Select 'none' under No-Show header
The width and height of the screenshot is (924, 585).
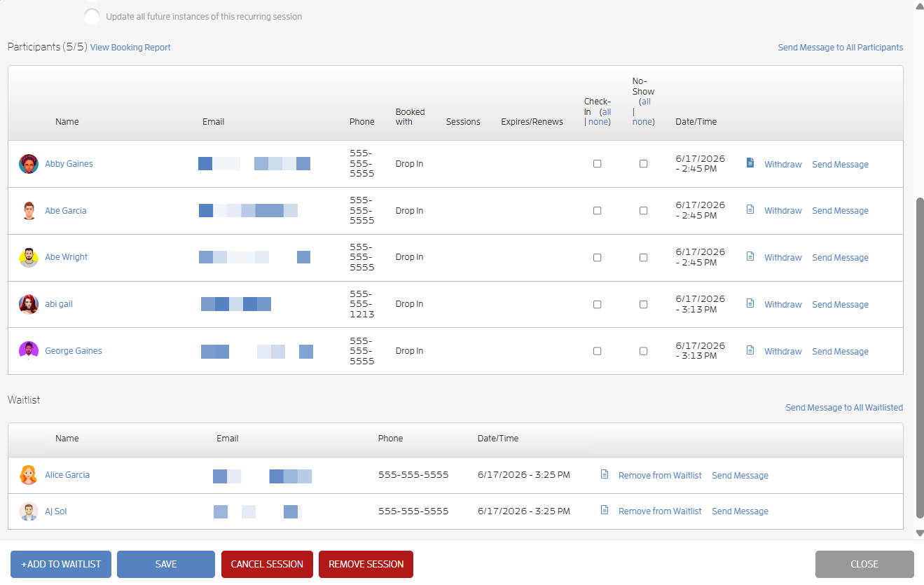click(x=642, y=122)
